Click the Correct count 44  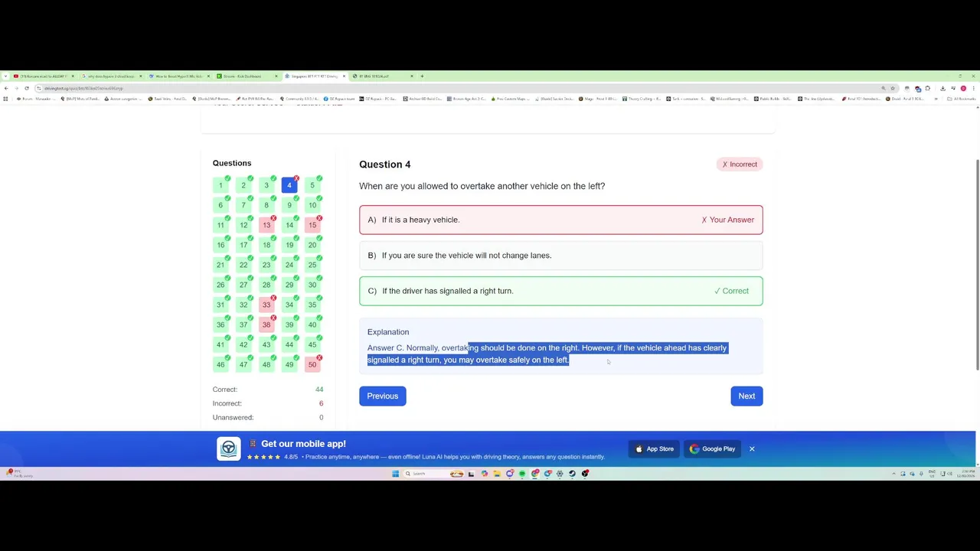(x=319, y=390)
